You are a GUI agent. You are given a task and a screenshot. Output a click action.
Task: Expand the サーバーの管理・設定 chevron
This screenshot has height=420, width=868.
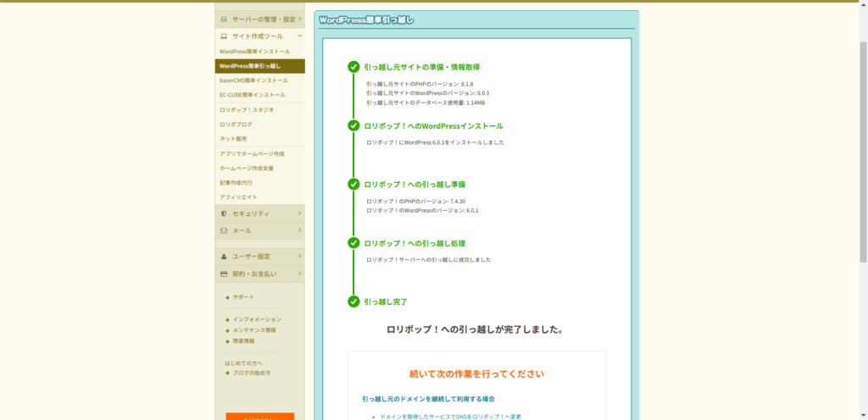(x=299, y=19)
